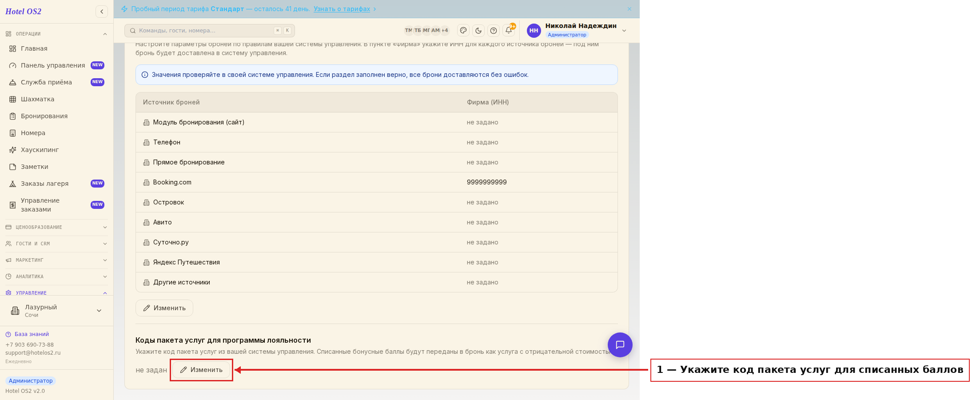This screenshot has height=400, width=980.
Task: Click the НН user avatar
Action: [534, 31]
